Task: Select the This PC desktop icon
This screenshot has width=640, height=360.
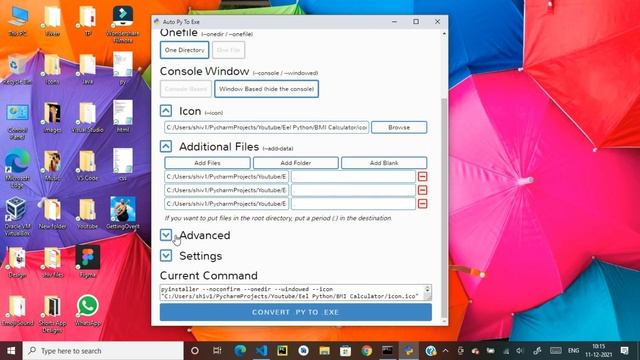Action: [18, 22]
